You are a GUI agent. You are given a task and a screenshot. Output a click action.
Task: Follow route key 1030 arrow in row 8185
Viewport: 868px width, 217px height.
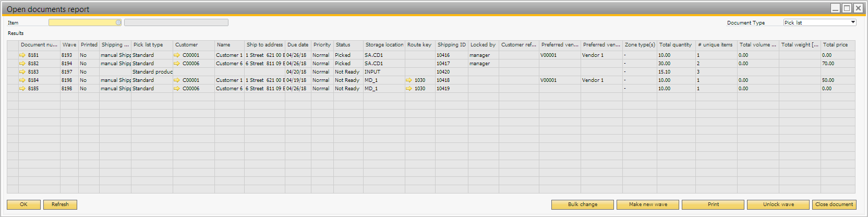(x=409, y=89)
